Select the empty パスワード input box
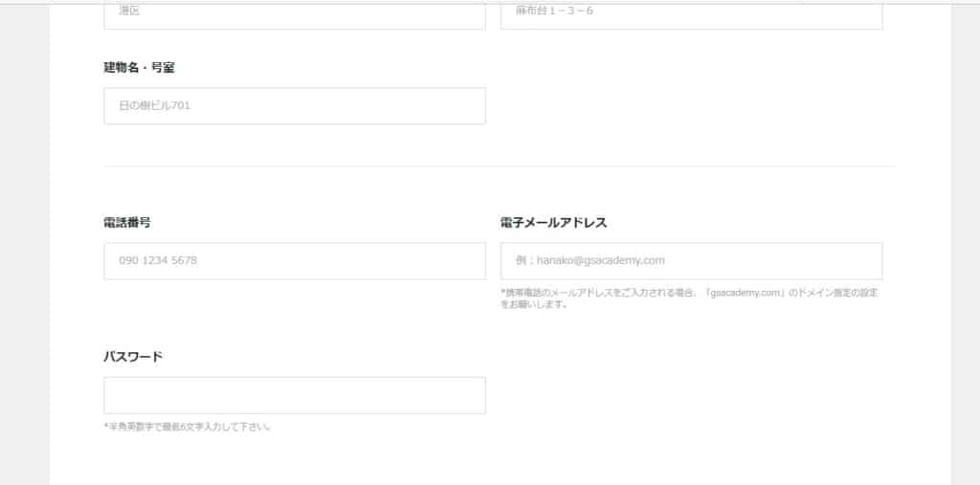The image size is (980, 485). pos(294,395)
